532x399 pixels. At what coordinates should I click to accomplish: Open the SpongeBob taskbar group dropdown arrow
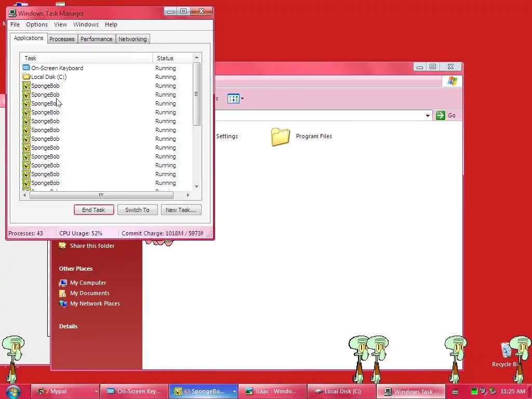(234, 392)
